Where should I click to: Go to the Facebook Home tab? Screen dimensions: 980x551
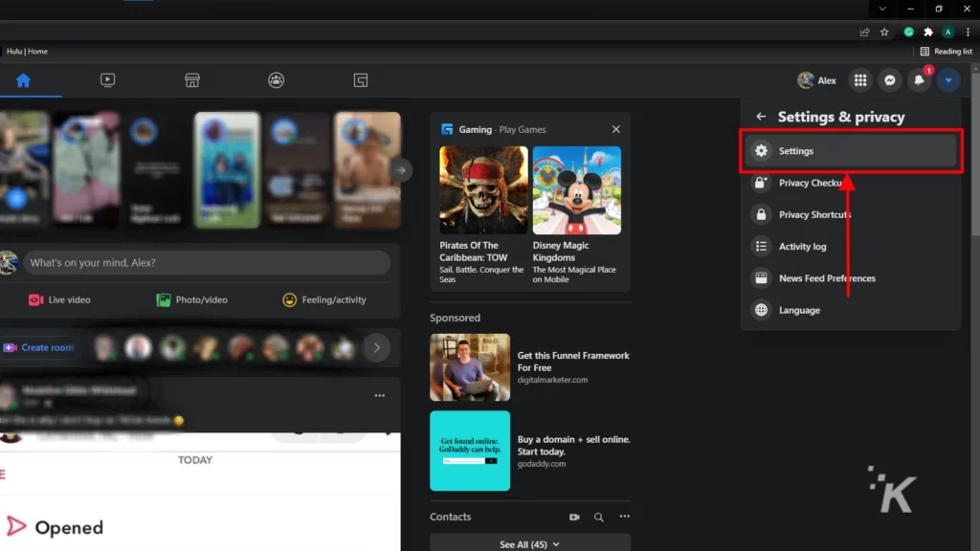pyautogui.click(x=23, y=80)
